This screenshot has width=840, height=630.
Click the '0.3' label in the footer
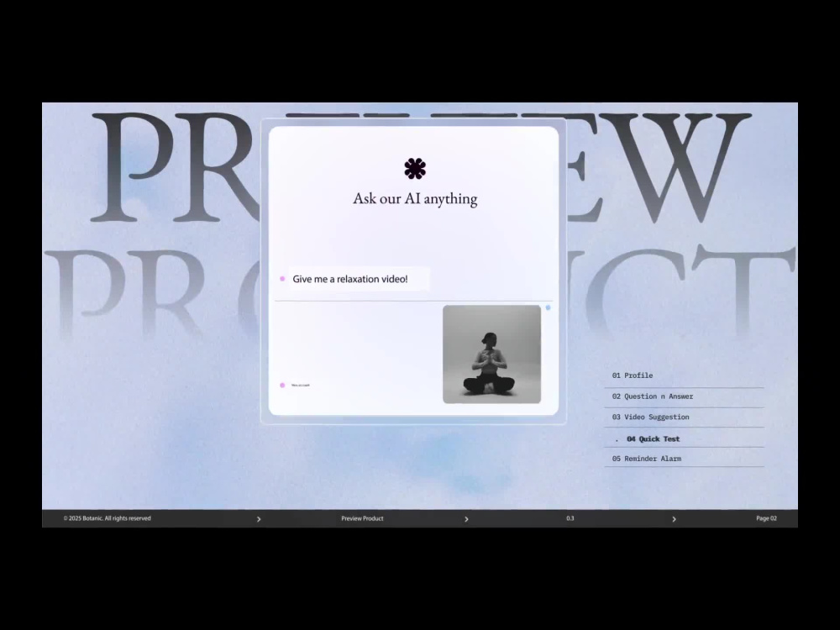click(570, 518)
